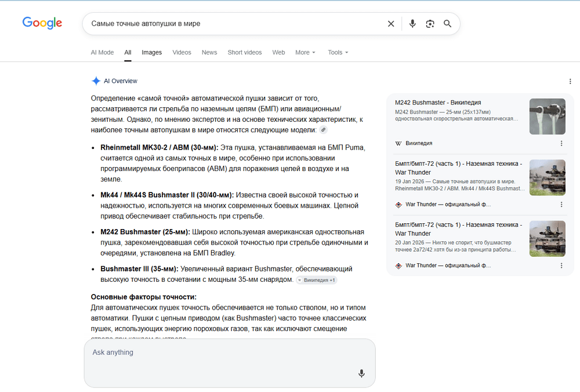The image size is (580, 392).
Task: Click Mk44 / Mk44S Bushmaster II heading
Action: coord(167,195)
